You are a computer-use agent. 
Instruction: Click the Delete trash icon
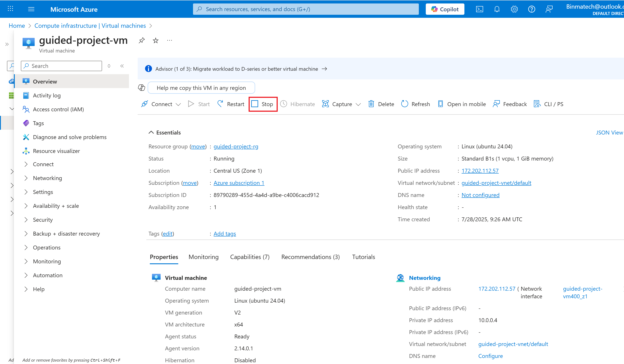tap(371, 104)
